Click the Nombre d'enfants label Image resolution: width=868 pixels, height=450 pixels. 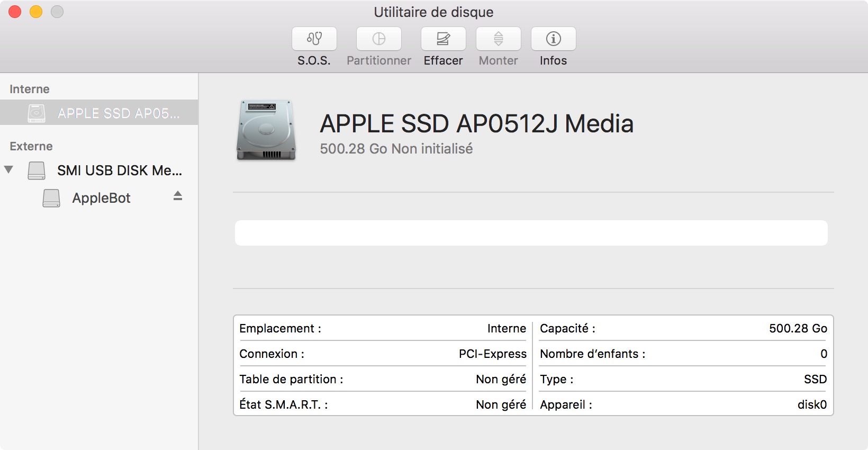point(592,354)
